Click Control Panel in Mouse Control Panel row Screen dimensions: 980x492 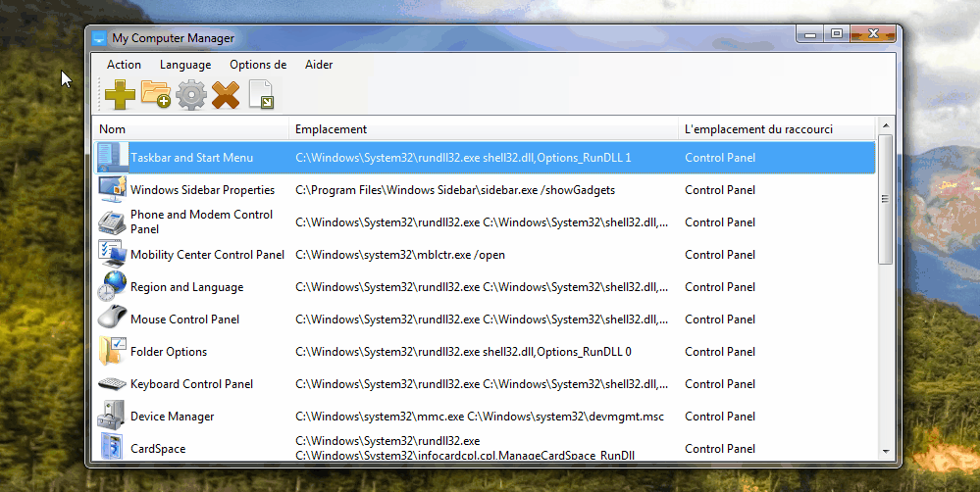pyautogui.click(x=720, y=320)
